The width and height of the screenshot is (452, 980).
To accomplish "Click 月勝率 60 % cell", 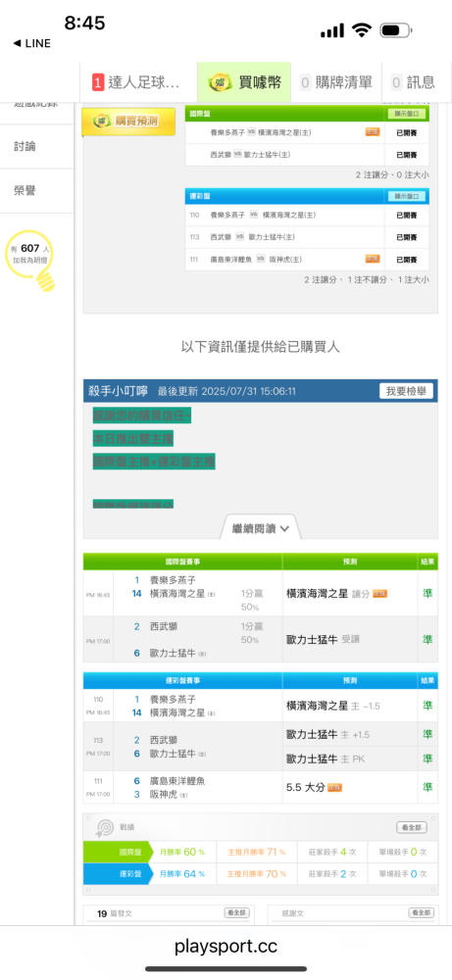I will [x=182, y=852].
